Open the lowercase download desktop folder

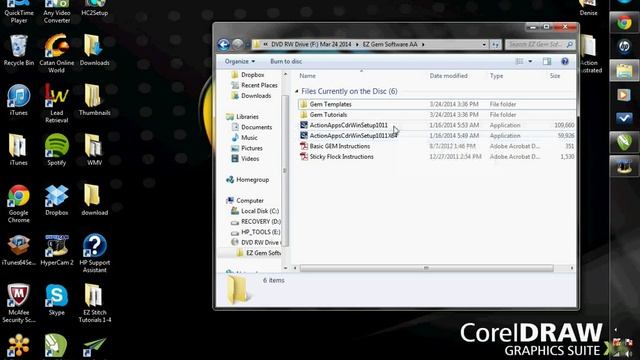(95, 200)
